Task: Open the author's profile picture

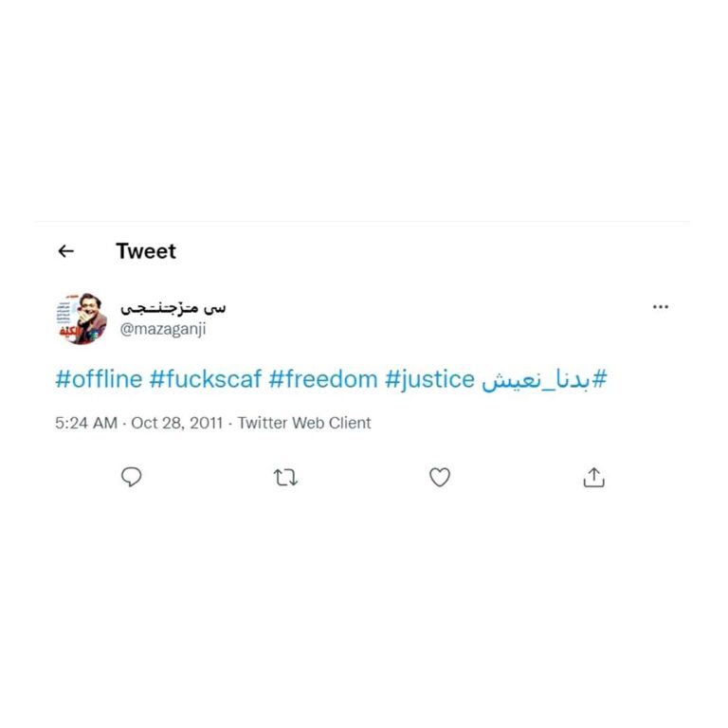Action: (x=82, y=318)
